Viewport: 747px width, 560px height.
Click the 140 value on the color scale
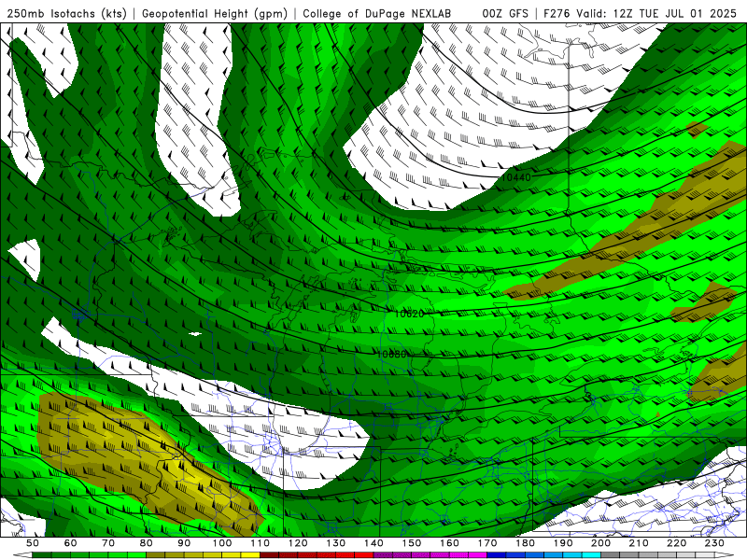(373, 543)
